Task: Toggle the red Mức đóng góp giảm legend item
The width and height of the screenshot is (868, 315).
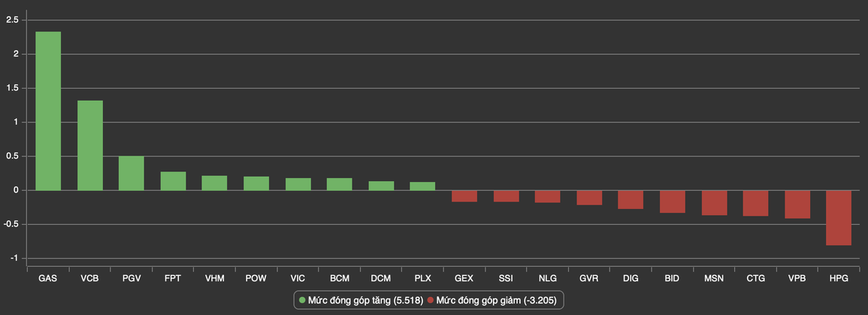Action: [495, 301]
